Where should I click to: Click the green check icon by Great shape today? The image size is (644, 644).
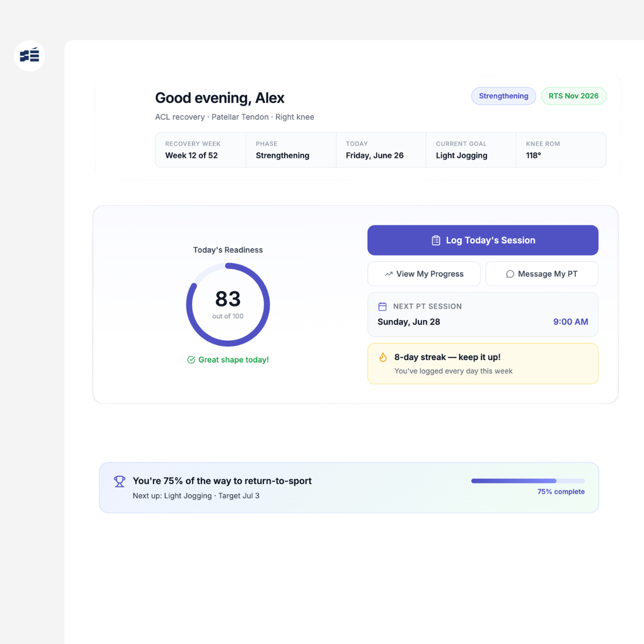click(x=191, y=360)
